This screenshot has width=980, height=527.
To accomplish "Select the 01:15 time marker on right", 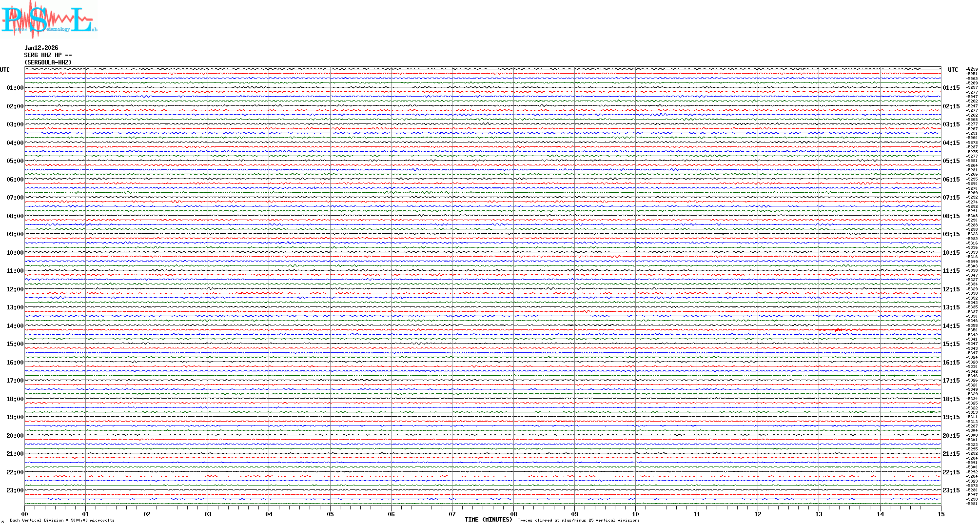I will [951, 88].
